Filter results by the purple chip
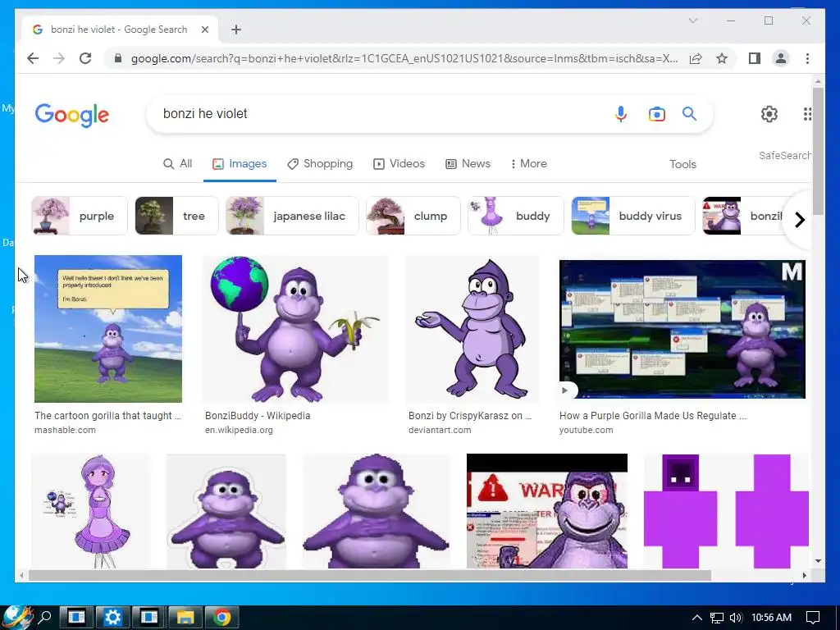 coord(80,216)
